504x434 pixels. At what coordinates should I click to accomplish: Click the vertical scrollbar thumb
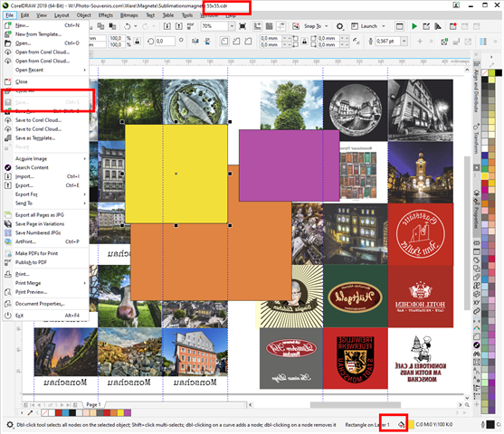[x=467, y=233]
